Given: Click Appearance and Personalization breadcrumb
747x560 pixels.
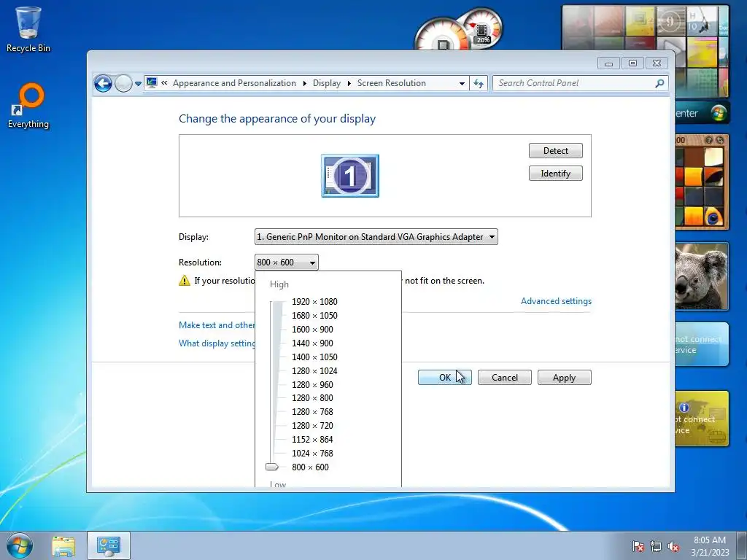Looking at the screenshot, I should coord(234,83).
